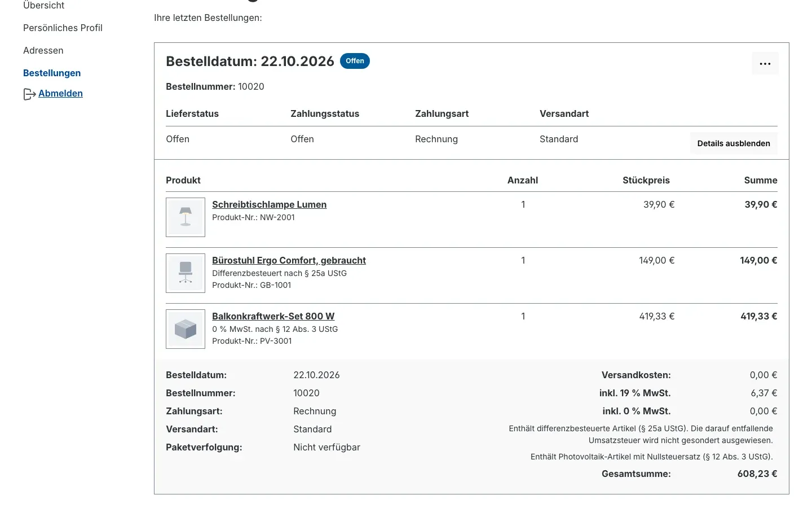Click the 6,37 € tax amount
Screen dimensions: 812x508
coord(764,393)
